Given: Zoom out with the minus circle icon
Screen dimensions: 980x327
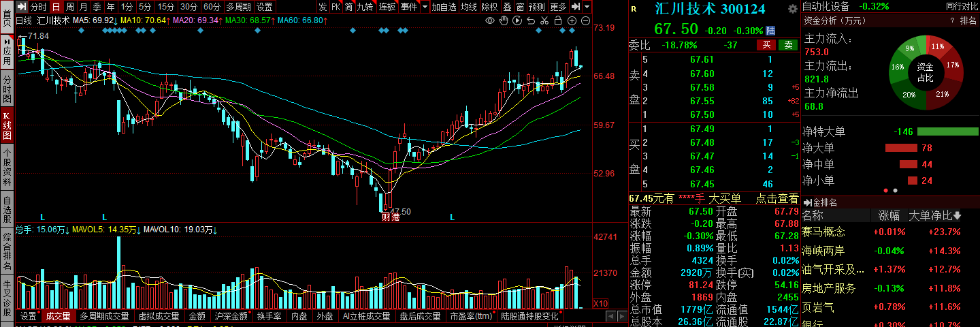Looking at the screenshot, I should tap(585, 21).
